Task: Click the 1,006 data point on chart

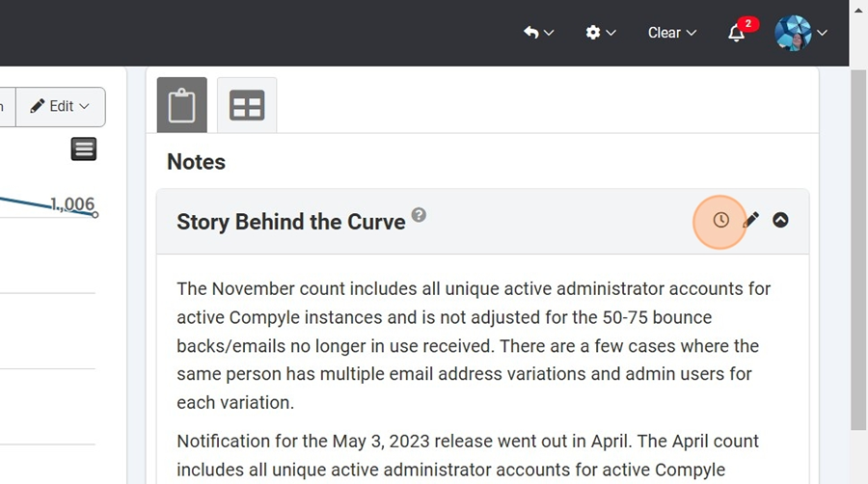Action: (95, 215)
